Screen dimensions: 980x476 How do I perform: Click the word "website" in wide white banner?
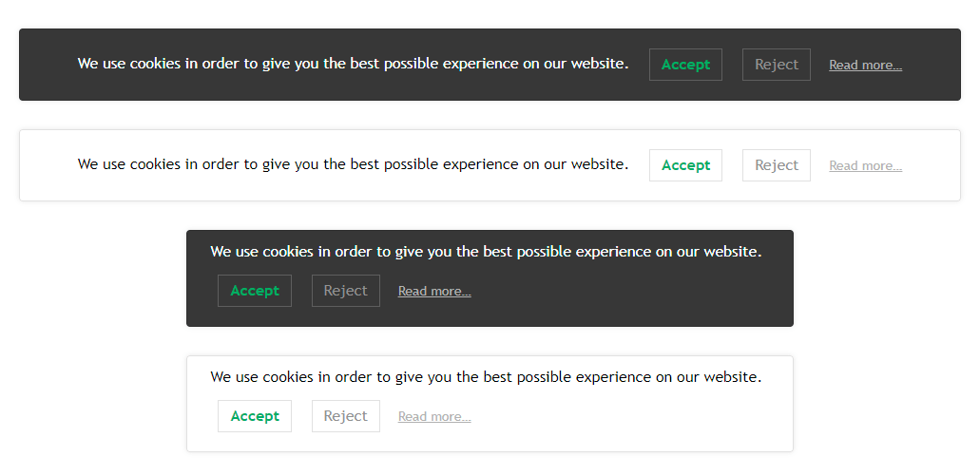point(597,163)
